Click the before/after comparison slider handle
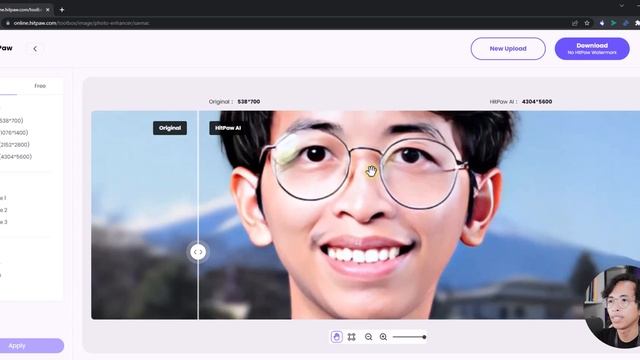 (x=198, y=252)
